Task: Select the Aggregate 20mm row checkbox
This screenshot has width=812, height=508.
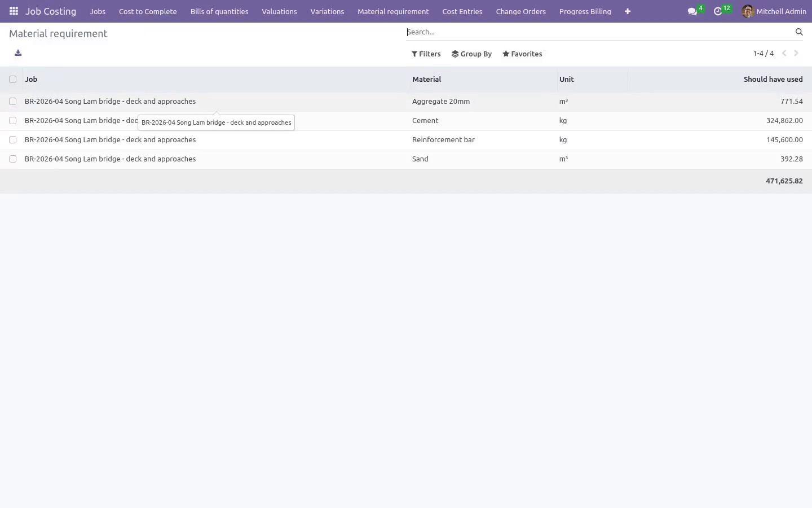Action: coord(12,102)
